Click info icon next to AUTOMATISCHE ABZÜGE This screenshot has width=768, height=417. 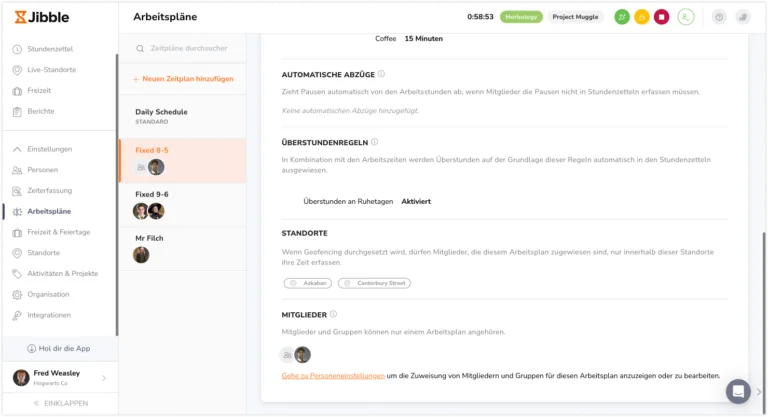381,74
